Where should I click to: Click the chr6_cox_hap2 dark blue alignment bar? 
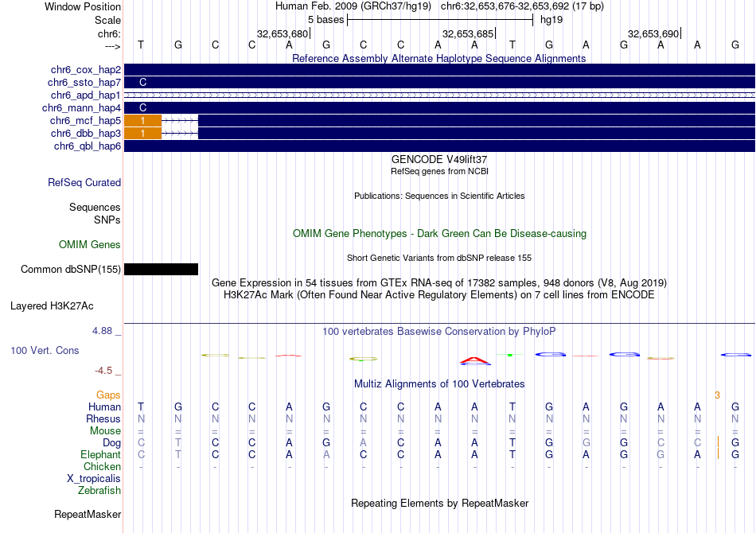[x=440, y=70]
